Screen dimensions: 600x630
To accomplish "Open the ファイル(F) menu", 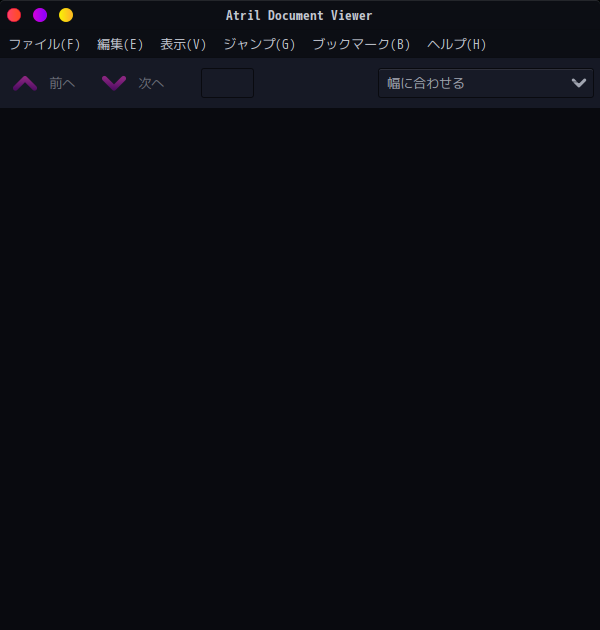I will pos(45,44).
